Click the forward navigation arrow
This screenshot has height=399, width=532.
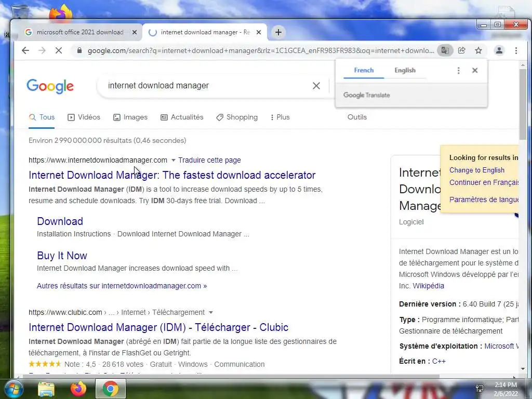(42, 50)
